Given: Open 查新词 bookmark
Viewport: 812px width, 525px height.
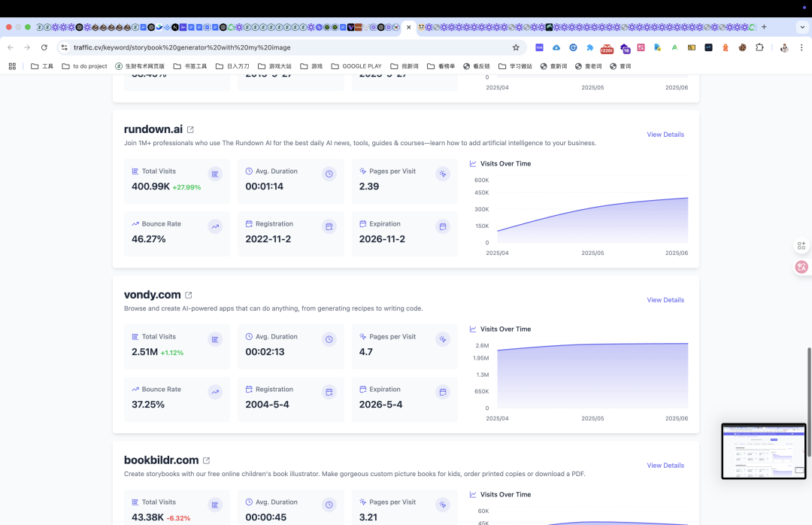Looking at the screenshot, I should (x=553, y=66).
